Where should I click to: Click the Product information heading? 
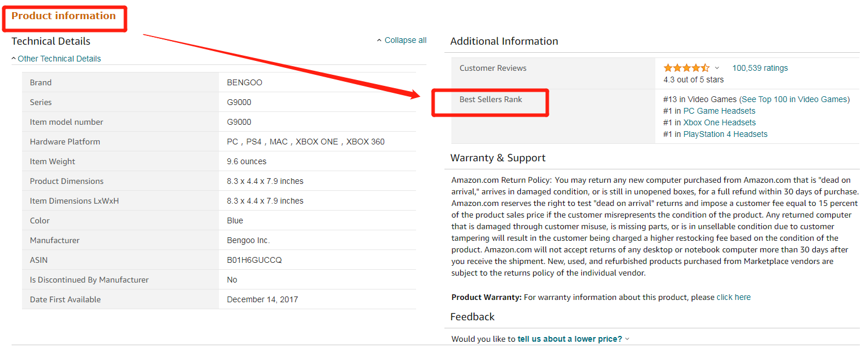point(64,16)
